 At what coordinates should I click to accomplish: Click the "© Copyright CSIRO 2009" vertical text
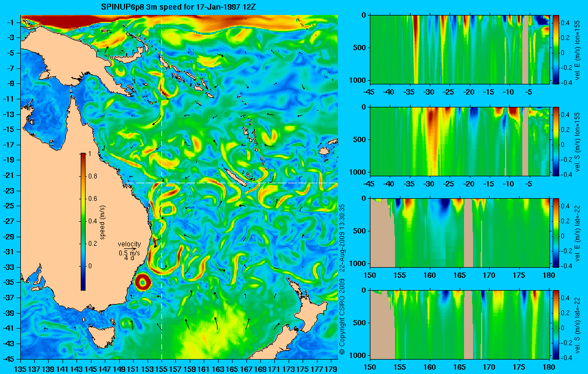click(342, 317)
